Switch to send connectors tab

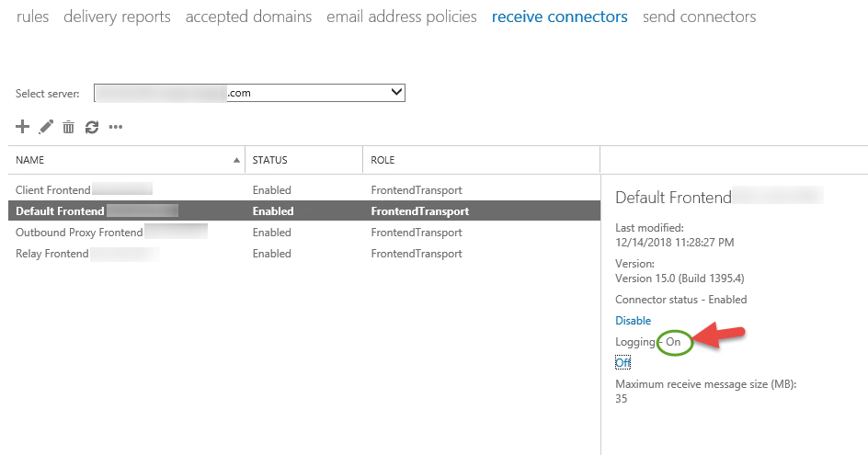click(x=699, y=17)
